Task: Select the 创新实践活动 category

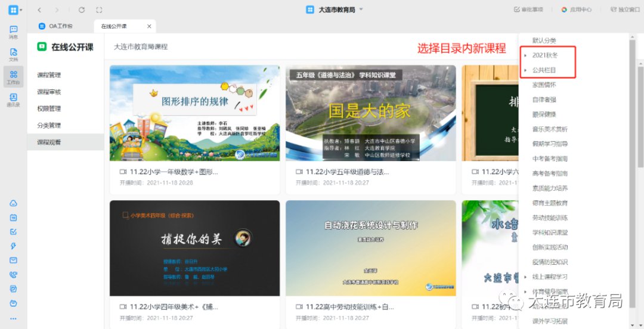Action: click(550, 247)
